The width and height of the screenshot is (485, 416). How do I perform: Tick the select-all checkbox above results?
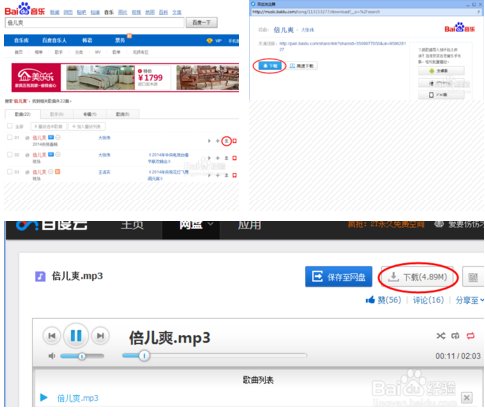10,126
